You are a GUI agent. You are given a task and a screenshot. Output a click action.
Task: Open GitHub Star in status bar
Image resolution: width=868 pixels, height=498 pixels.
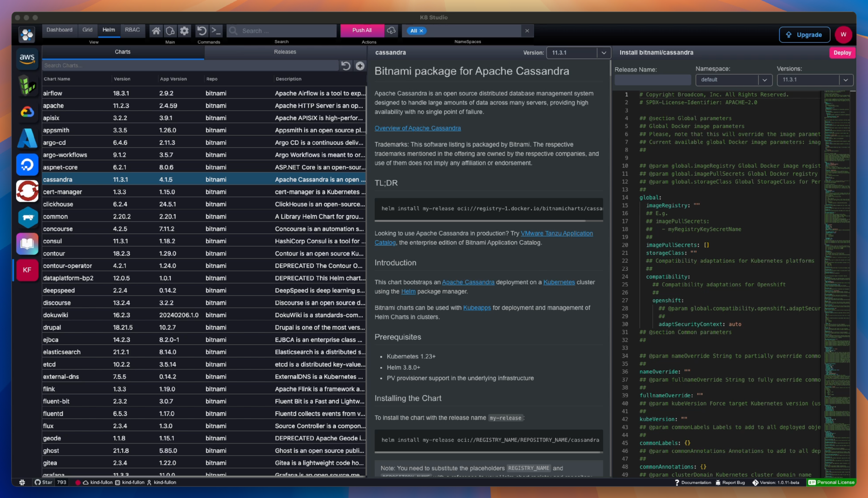pyautogui.click(x=44, y=482)
